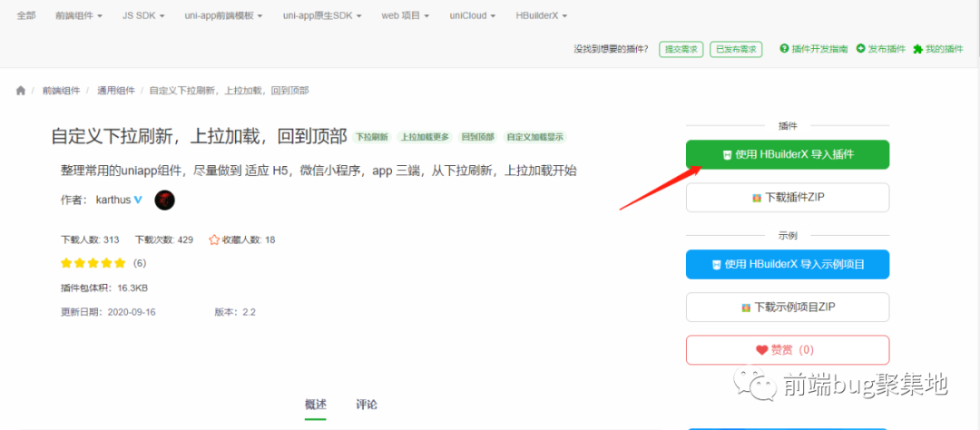Click the 提交需求 button
980x430 pixels.
[x=681, y=49]
